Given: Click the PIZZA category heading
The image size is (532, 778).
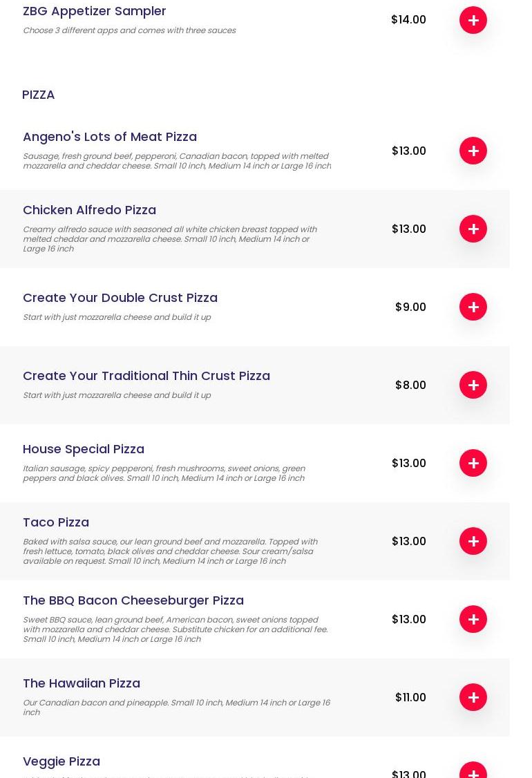Looking at the screenshot, I should 39,94.
